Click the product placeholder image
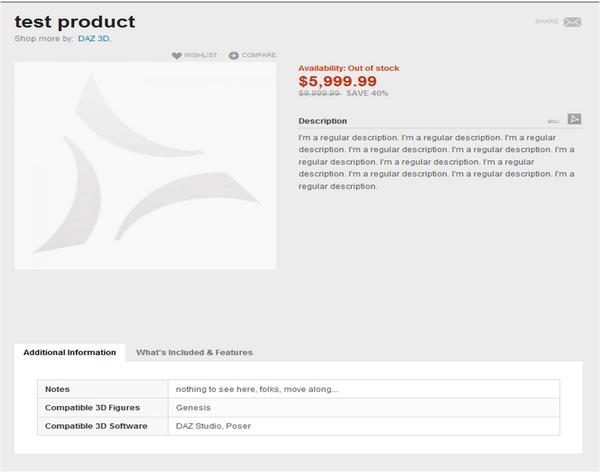The height and width of the screenshot is (472, 600). 145,166
